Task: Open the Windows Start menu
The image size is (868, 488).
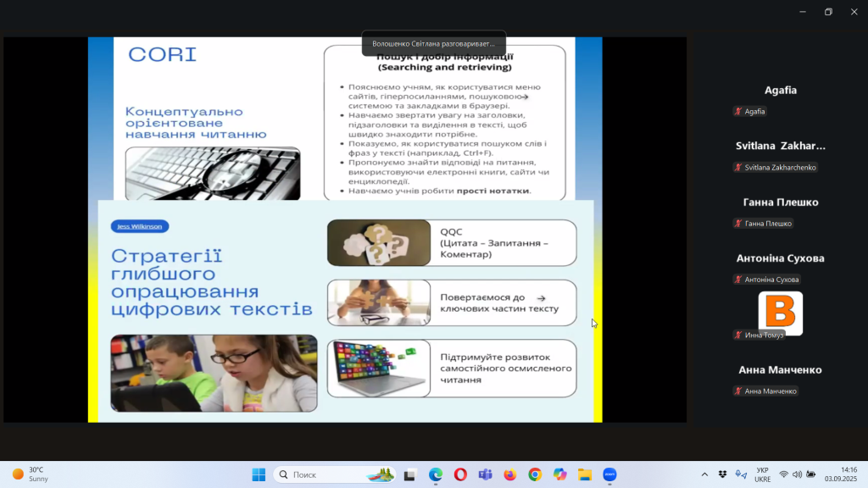Action: coord(259,474)
